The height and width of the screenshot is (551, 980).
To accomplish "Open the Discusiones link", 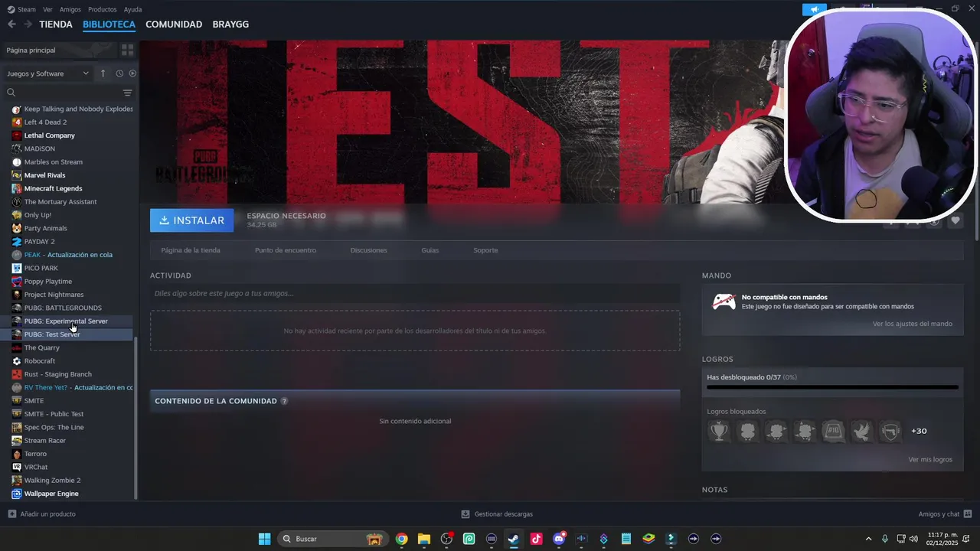I will point(369,250).
